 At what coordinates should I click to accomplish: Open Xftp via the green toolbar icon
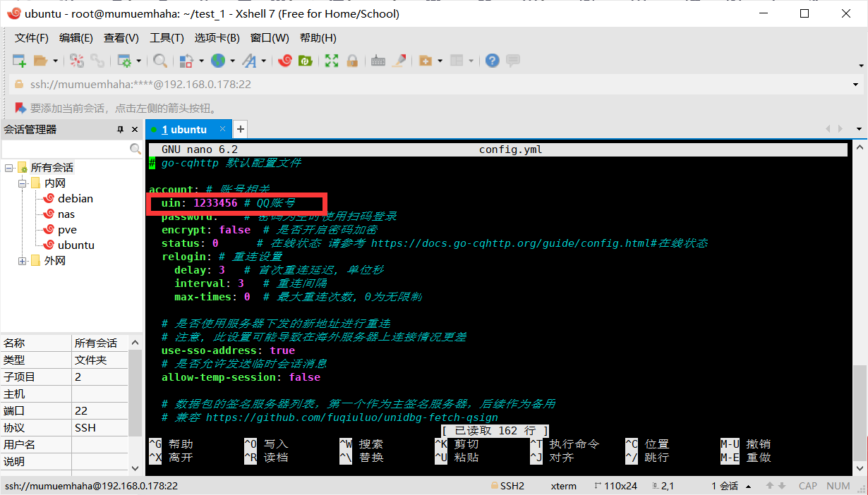point(306,61)
